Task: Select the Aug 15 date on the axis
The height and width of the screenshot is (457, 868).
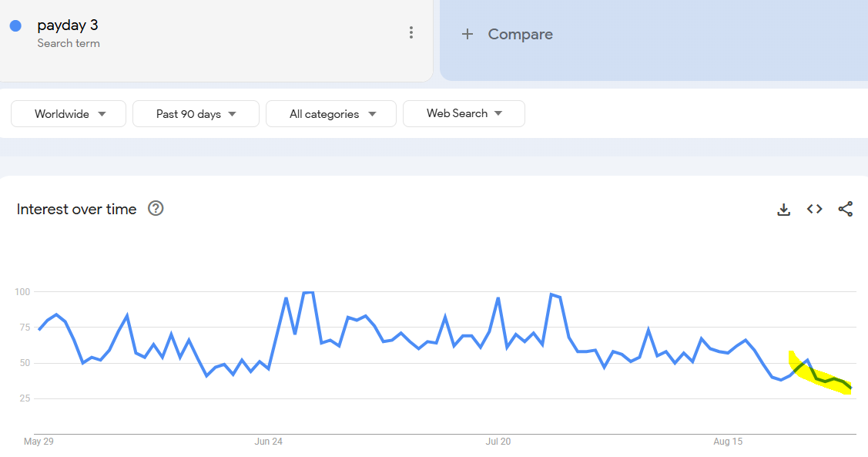Action: [728, 442]
